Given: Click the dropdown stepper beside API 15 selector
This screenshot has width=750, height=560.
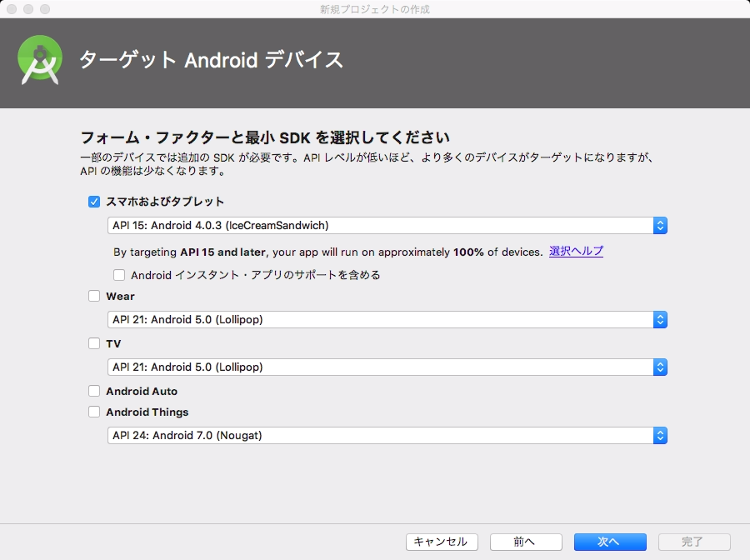Looking at the screenshot, I should tap(659, 225).
